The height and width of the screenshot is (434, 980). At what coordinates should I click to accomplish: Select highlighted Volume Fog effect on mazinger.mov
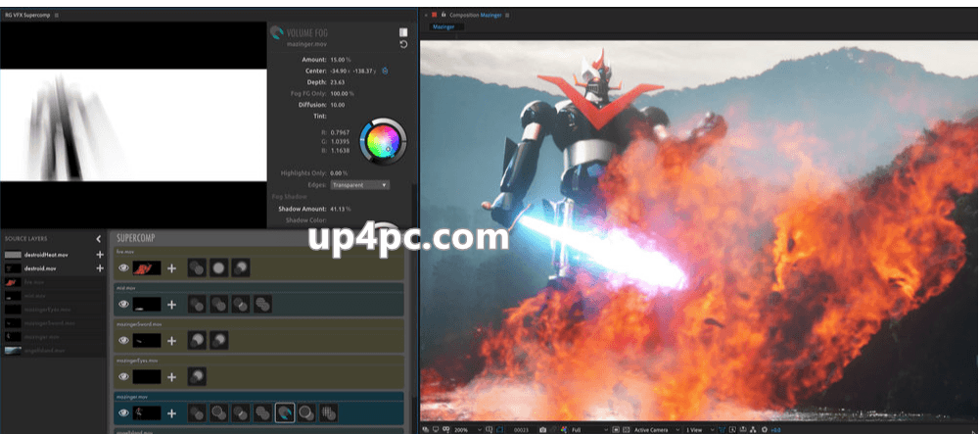click(x=285, y=412)
